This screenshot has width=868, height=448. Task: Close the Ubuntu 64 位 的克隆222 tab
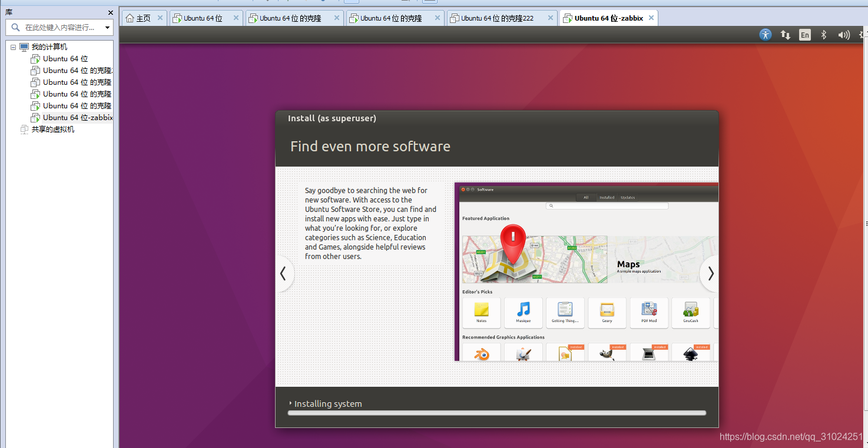pos(550,18)
